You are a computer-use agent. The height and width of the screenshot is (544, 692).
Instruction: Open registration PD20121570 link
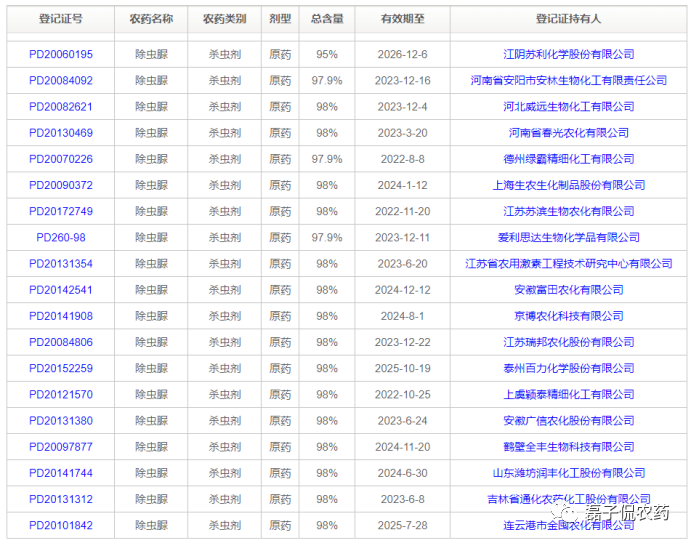pyautogui.click(x=61, y=394)
